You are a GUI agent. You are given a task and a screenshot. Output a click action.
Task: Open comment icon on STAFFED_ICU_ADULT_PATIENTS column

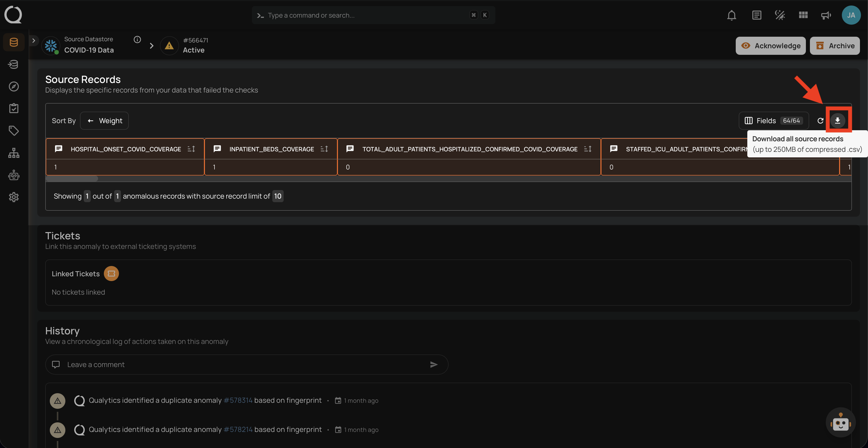coord(614,149)
